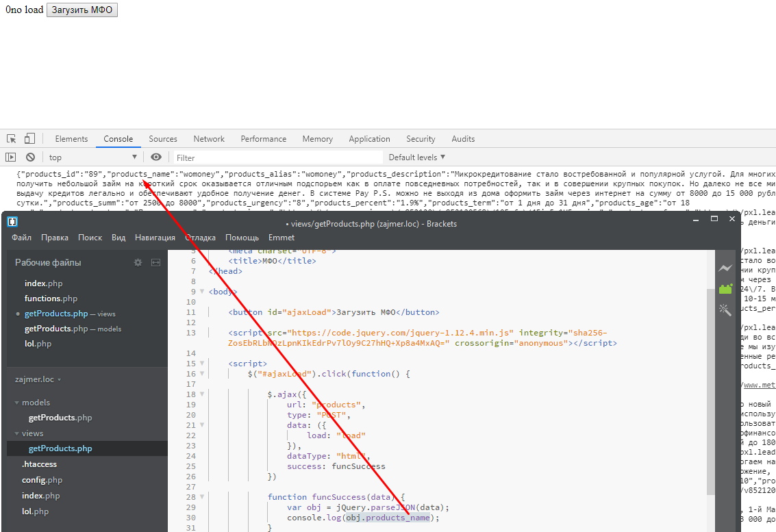Switch to the Console tab
The height and width of the screenshot is (532, 776).
pos(118,139)
